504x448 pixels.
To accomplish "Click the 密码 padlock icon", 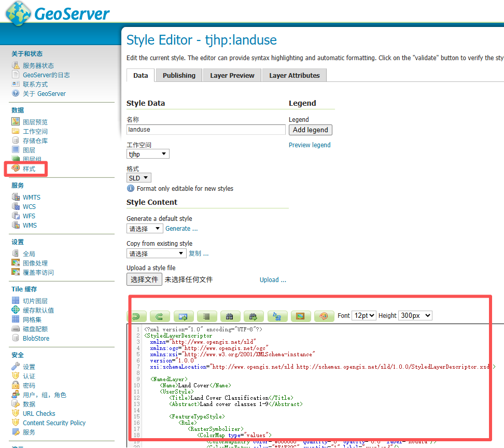I will click(16, 385).
